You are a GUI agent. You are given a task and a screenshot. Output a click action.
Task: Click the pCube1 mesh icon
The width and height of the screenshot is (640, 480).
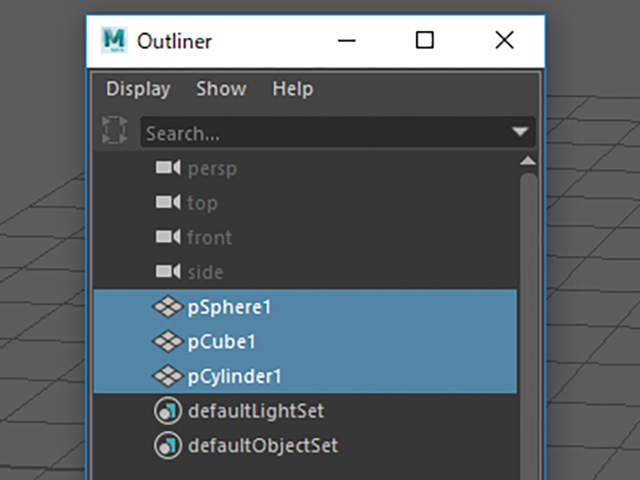tap(168, 341)
